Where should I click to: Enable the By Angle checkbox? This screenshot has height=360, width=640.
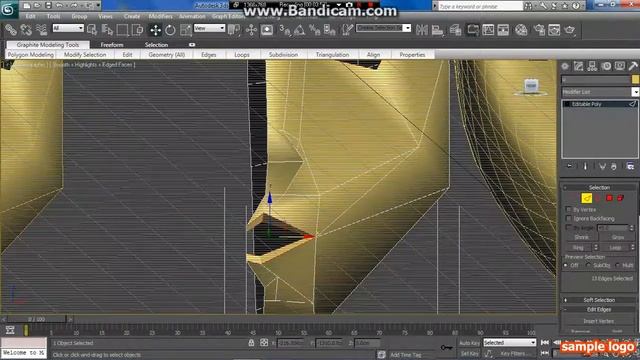[x=568, y=227]
